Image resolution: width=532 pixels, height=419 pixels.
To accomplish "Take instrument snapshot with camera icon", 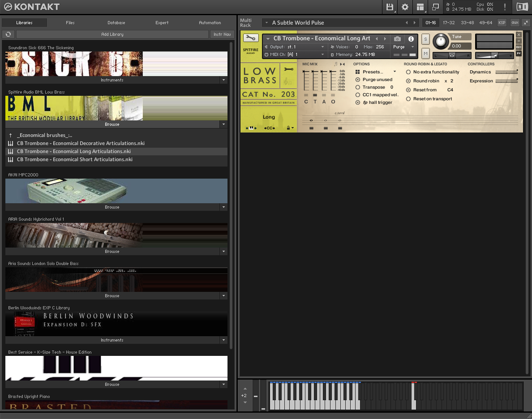I will pos(397,38).
